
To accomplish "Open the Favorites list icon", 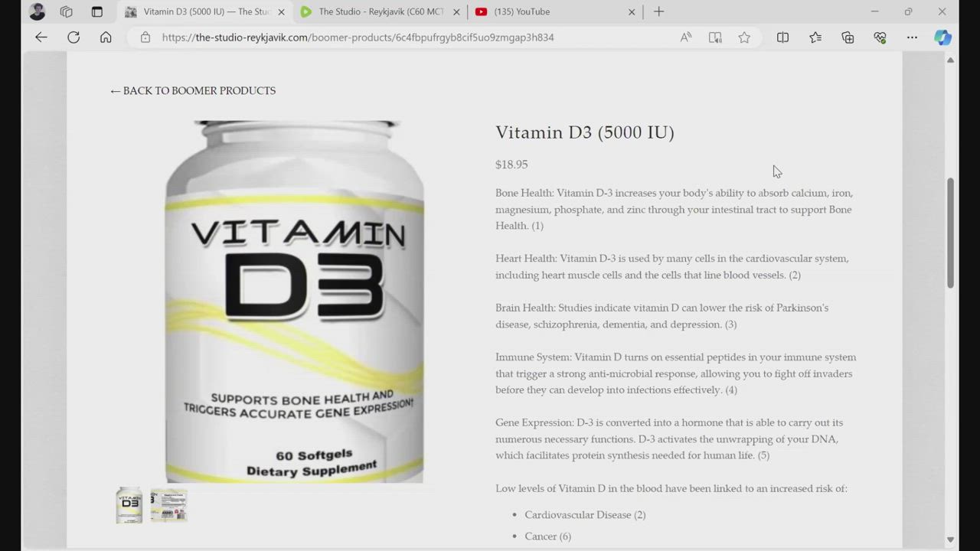I will click(x=815, y=37).
